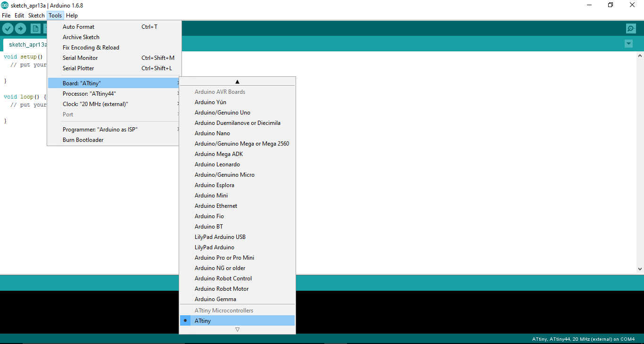Click the void setup() code line
This screenshot has width=644, height=344.
click(x=23, y=57)
